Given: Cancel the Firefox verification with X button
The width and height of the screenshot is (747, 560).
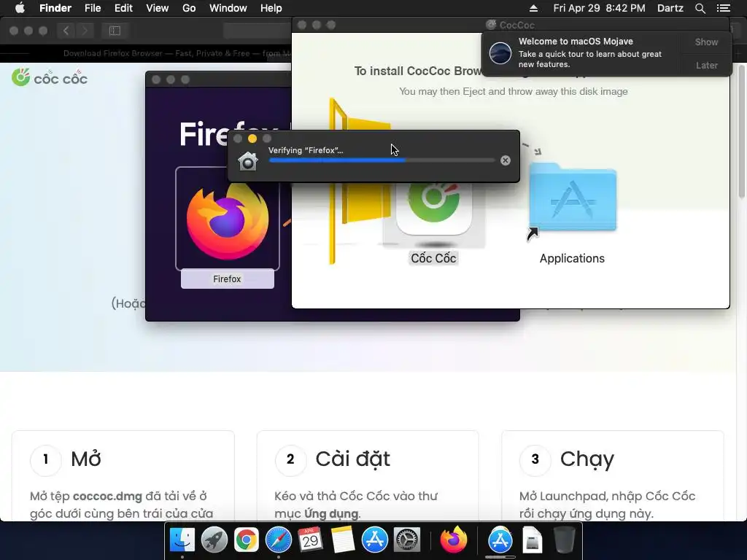Looking at the screenshot, I should (506, 160).
